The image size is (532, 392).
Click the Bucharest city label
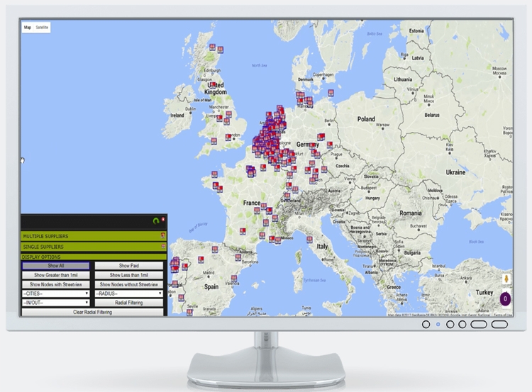419,226
